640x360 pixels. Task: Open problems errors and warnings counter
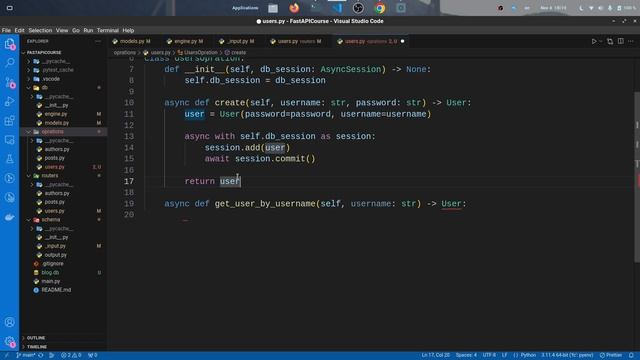point(71,355)
